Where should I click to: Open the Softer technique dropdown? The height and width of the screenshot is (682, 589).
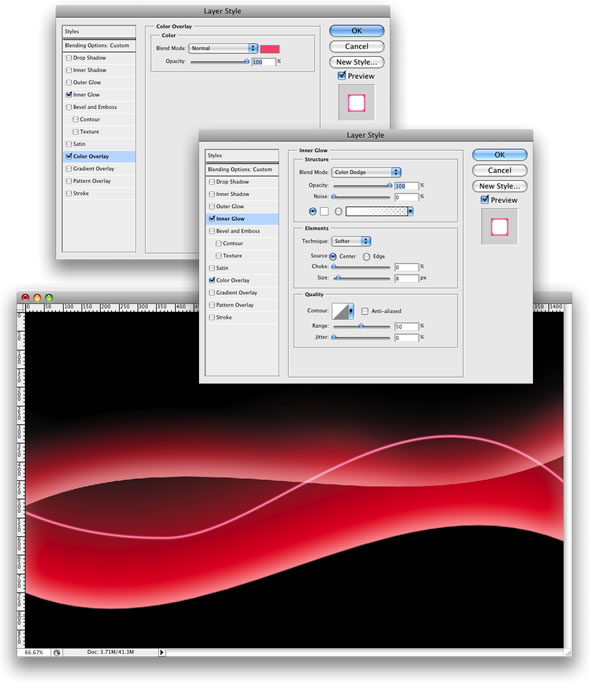(351, 241)
